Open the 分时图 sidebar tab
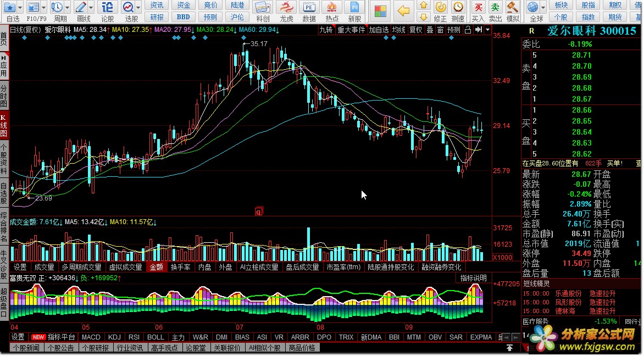Image resolution: width=644 pixels, height=356 pixels. pos(4,96)
